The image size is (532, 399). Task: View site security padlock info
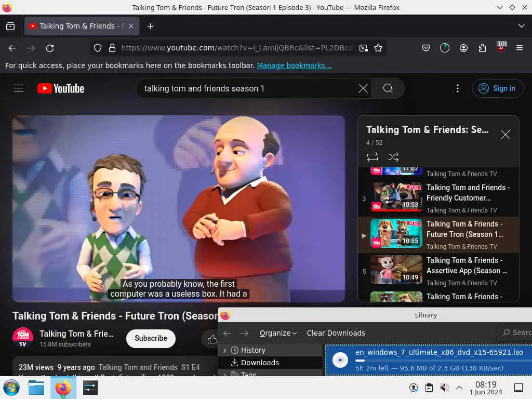(x=112, y=48)
